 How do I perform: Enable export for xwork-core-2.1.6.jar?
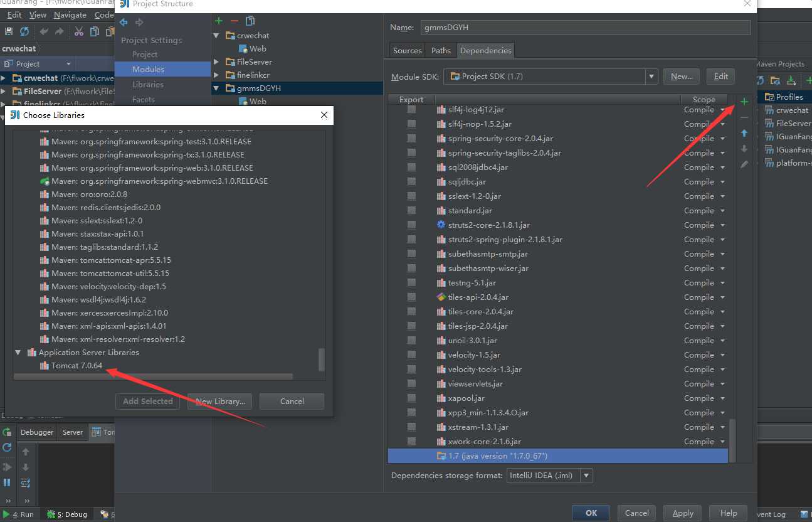pos(411,442)
